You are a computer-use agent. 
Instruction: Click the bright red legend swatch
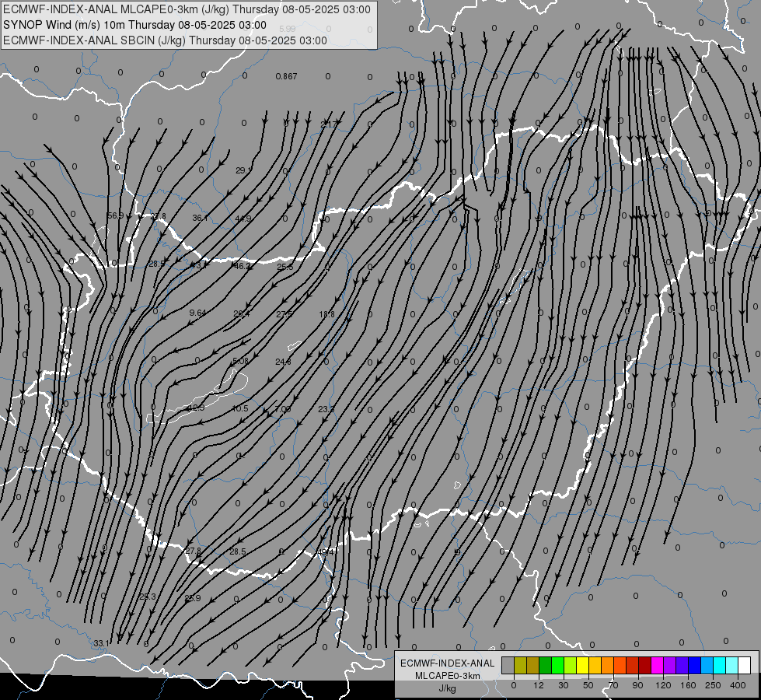pyautogui.click(x=633, y=665)
